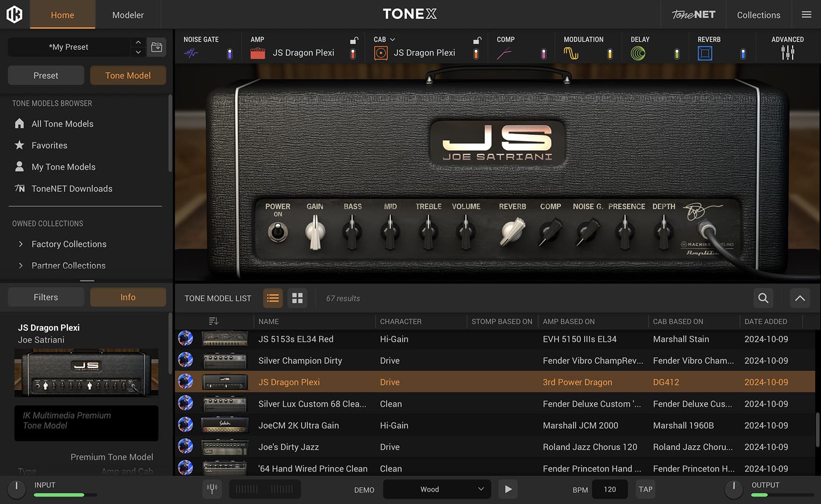Flip the amp Power switch
The image size is (821, 504).
click(x=278, y=232)
